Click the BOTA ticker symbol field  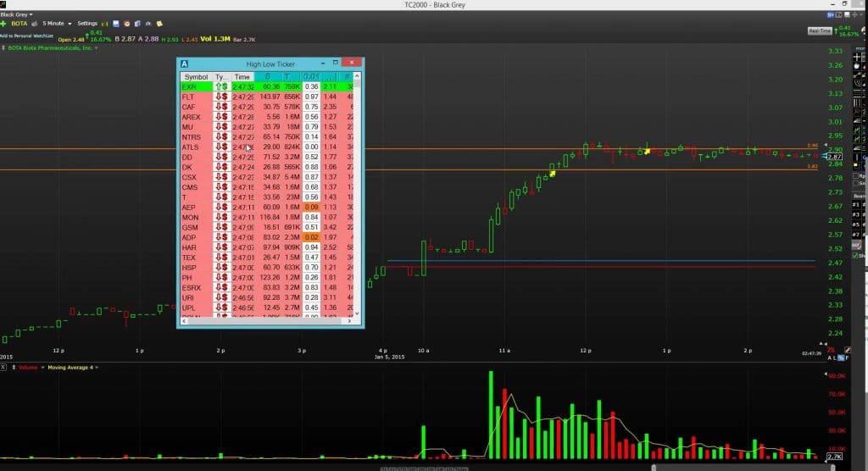click(x=19, y=24)
